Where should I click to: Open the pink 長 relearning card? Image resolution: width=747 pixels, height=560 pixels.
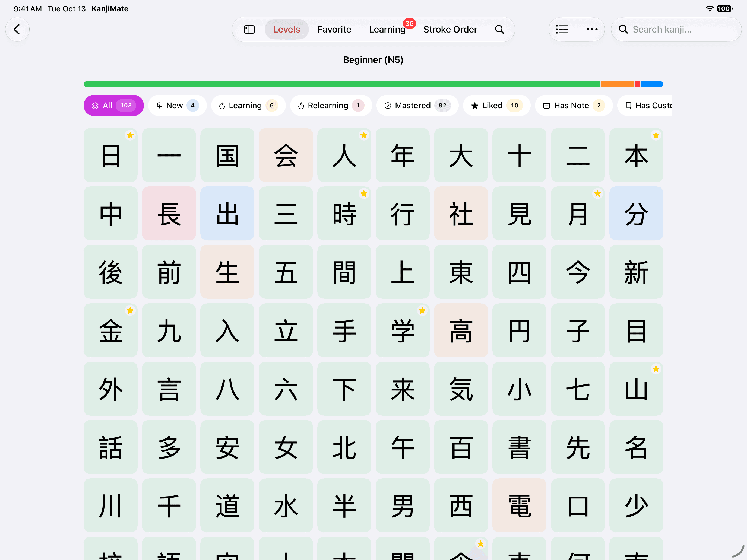click(169, 213)
